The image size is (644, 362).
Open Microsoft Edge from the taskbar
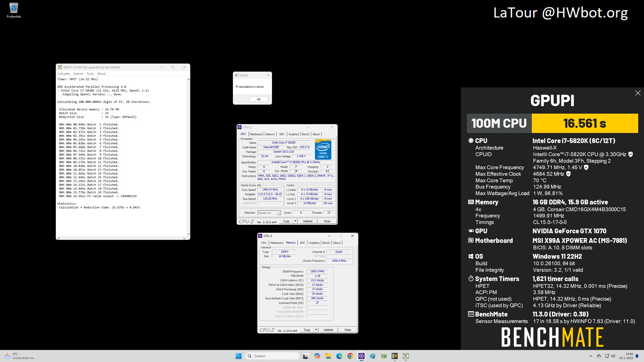pos(339,356)
